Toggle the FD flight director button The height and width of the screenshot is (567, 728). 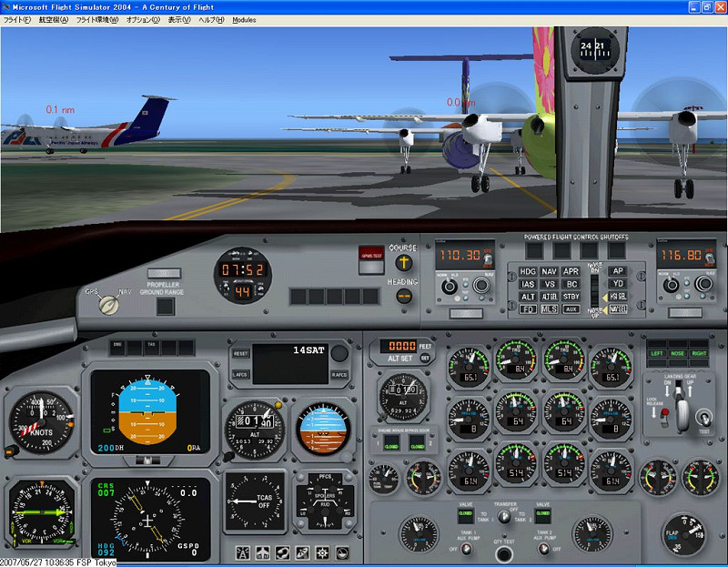coord(528,309)
